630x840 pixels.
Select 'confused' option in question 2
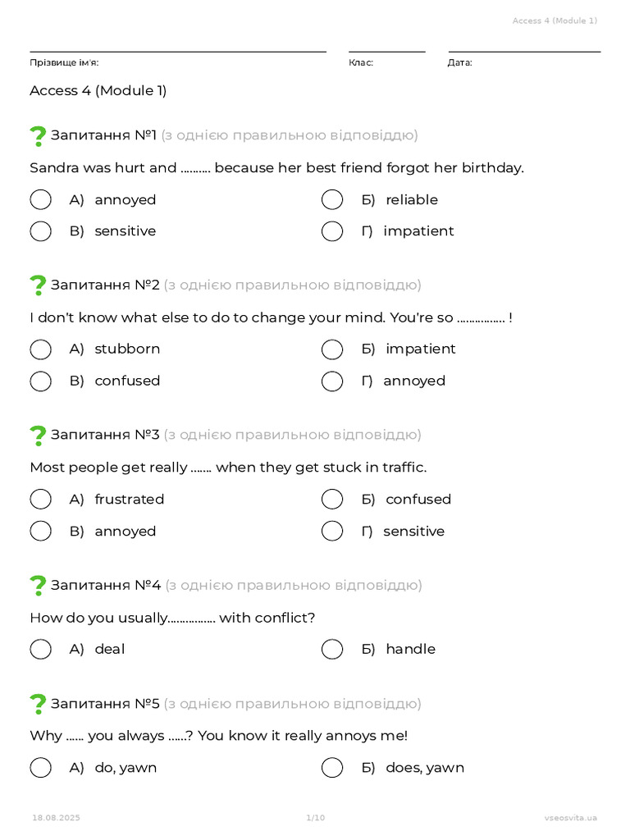(x=41, y=381)
